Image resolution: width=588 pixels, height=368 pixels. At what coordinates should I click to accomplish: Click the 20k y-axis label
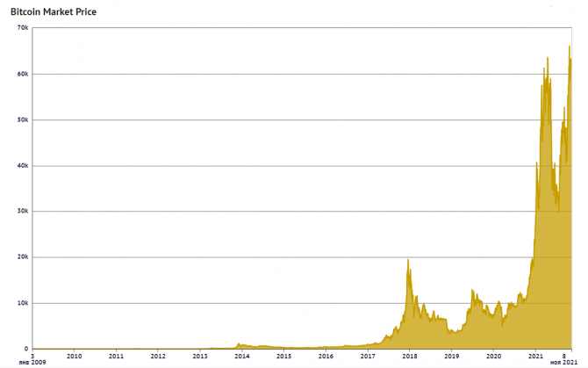pos(23,257)
